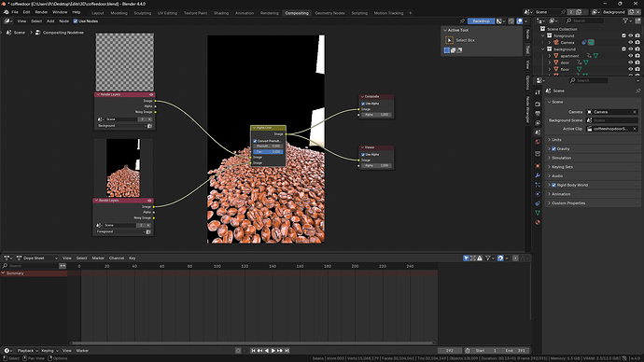Viewport: 644px width, 362px height.
Task: Switch to the Animation workspace tab
Action: (x=245, y=13)
